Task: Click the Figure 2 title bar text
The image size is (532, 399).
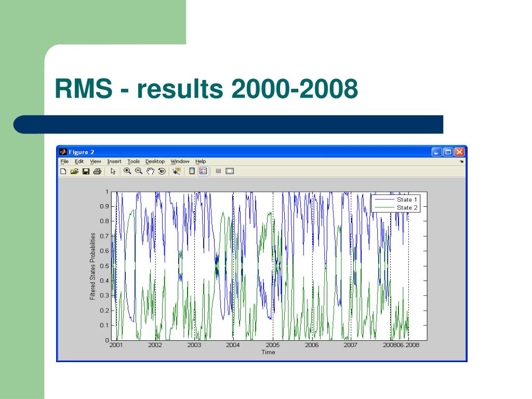Action: pyautogui.click(x=82, y=152)
